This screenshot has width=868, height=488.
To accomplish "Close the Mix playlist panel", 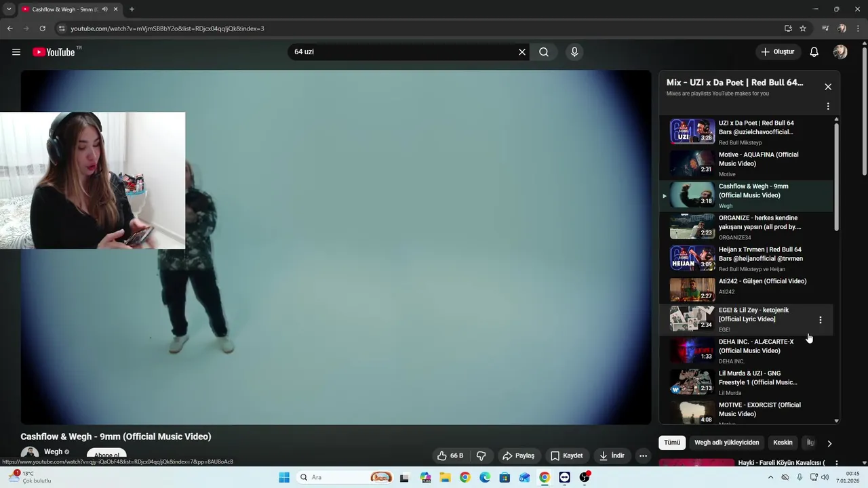I will (828, 87).
